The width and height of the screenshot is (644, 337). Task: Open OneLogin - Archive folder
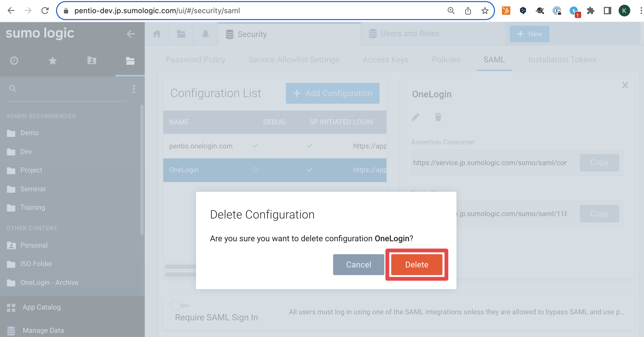(x=42, y=283)
